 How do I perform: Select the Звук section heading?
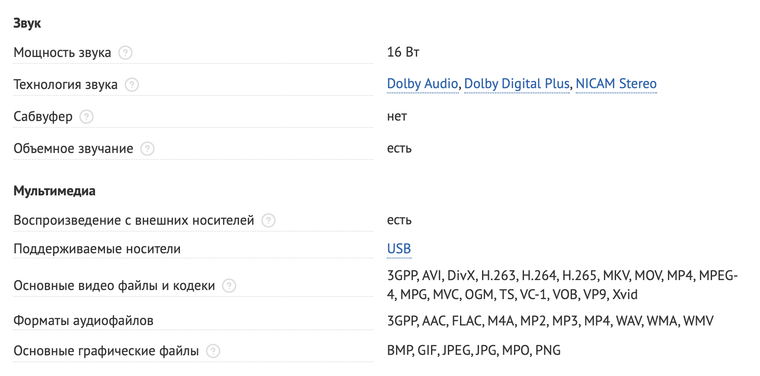pos(27,23)
